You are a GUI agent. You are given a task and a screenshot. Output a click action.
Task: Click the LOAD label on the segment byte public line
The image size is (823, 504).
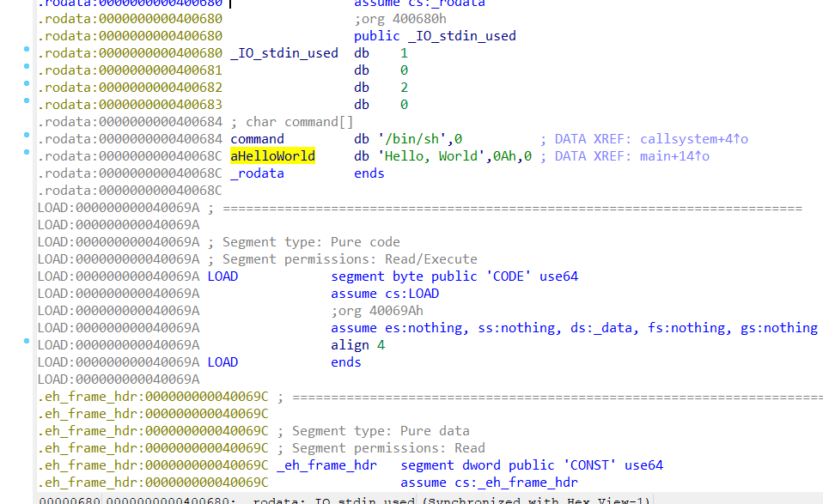pyautogui.click(x=223, y=276)
